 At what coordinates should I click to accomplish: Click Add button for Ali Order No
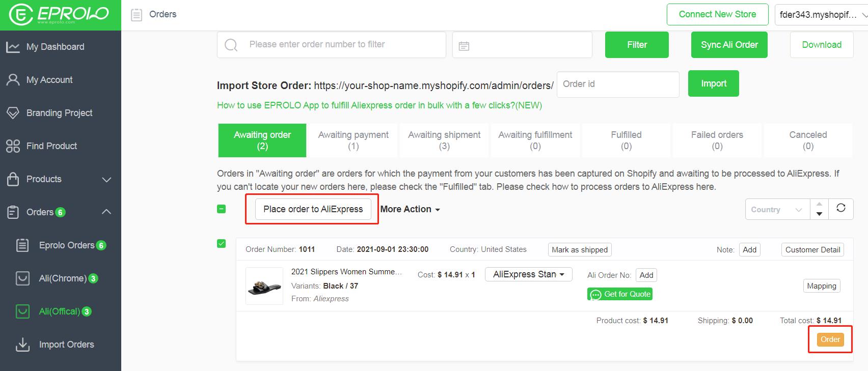tap(646, 275)
